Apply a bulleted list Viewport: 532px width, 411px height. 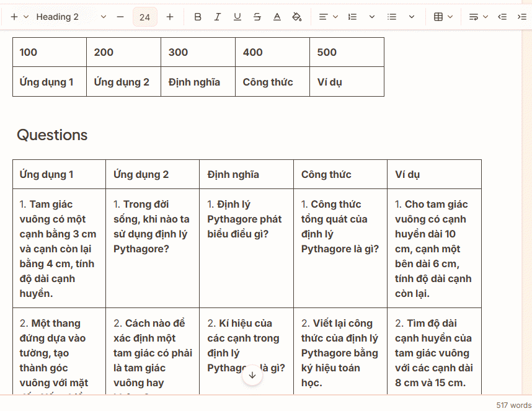coord(392,17)
